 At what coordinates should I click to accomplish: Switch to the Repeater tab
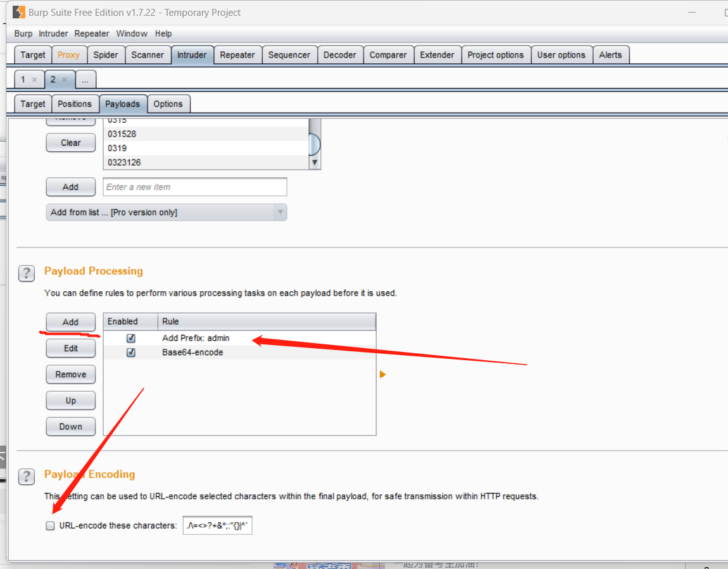point(237,55)
